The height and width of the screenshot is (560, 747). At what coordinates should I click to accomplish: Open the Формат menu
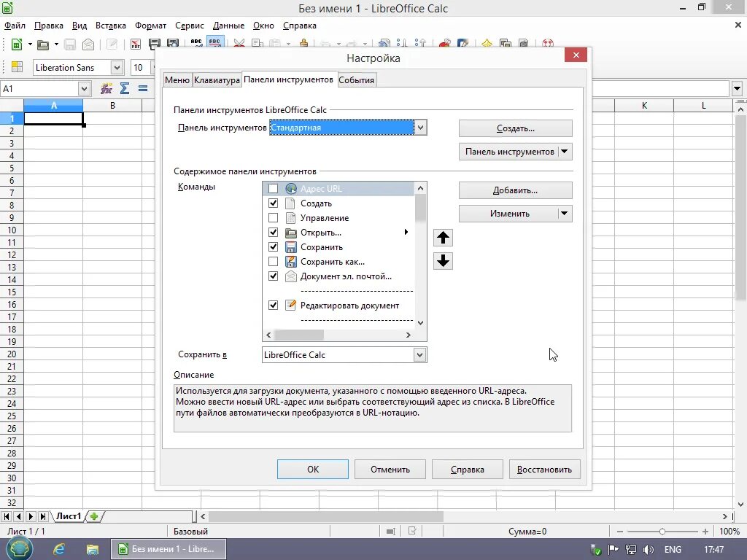pos(150,26)
